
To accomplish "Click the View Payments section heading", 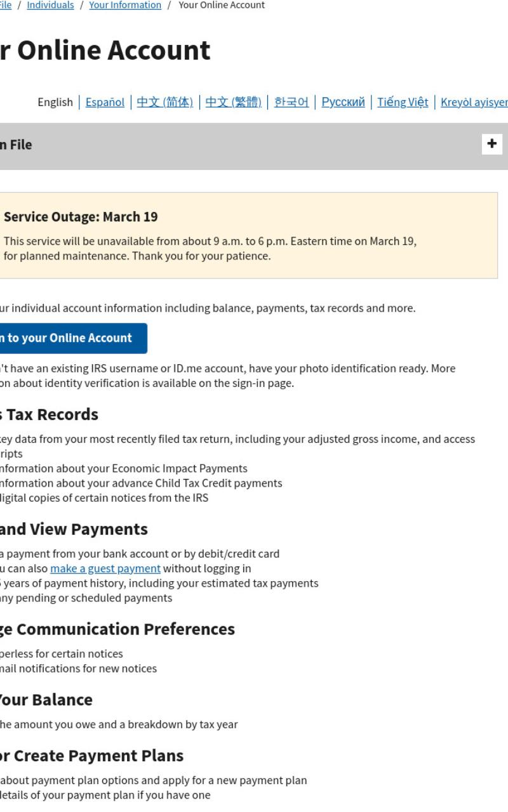I will (74, 529).
